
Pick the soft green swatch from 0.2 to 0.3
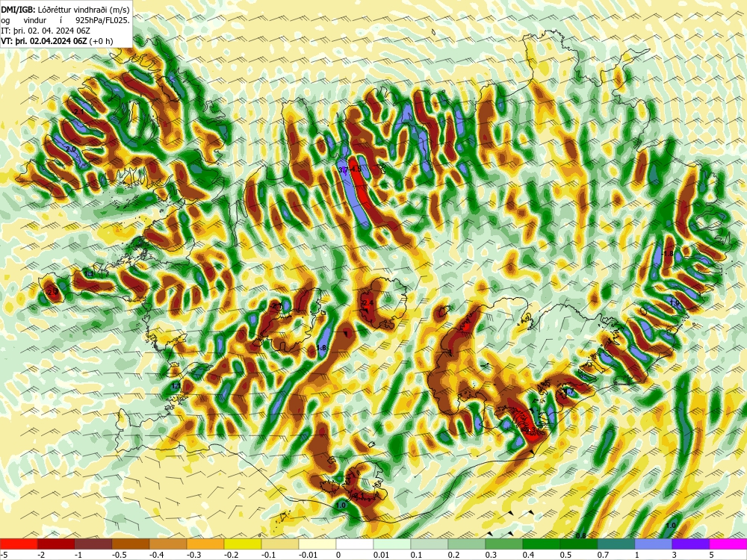[467, 544]
